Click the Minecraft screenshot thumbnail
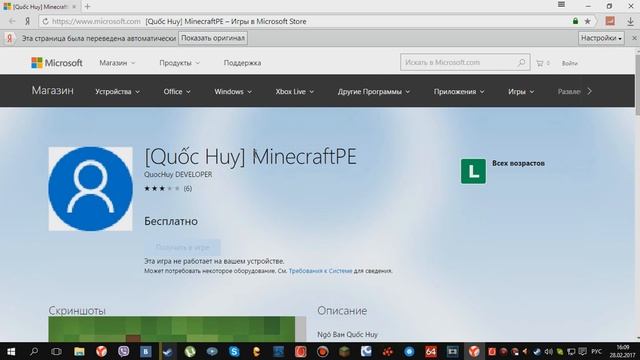 pos(171,329)
